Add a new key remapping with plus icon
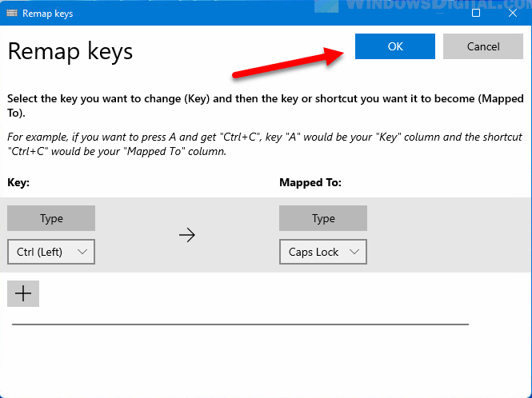 [23, 293]
